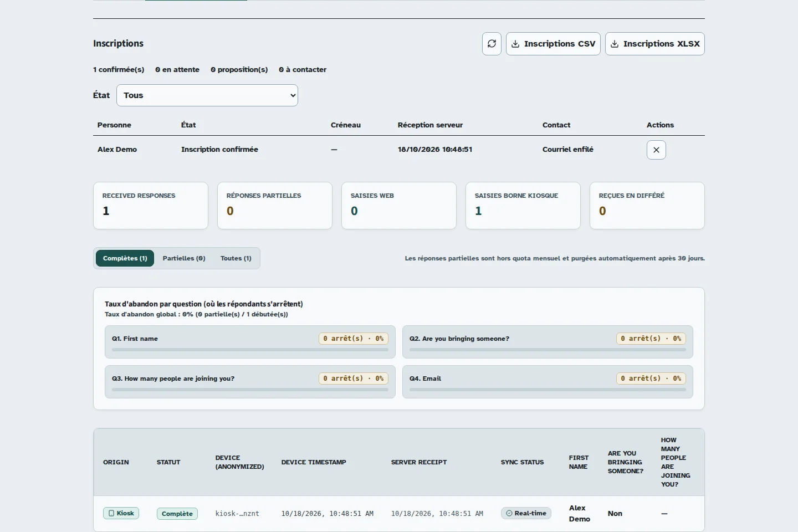798x532 pixels.
Task: Click 'Courriel enfilé' contact cell
Action: click(x=568, y=150)
